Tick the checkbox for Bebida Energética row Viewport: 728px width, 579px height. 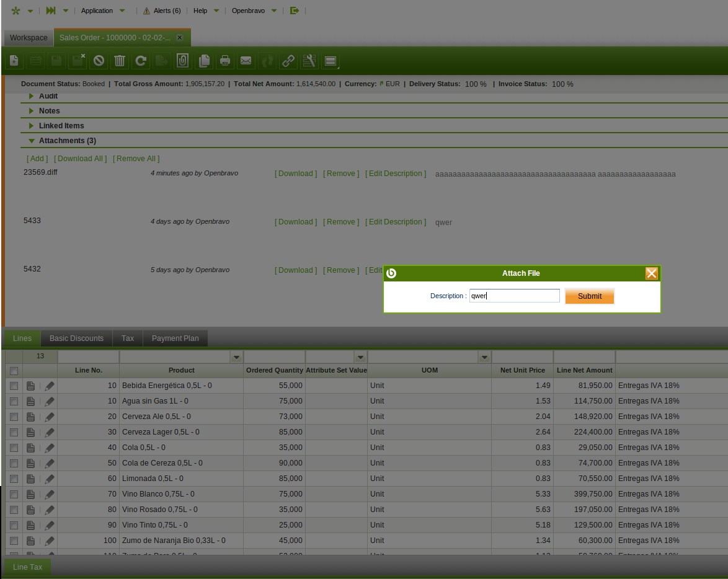pos(14,386)
